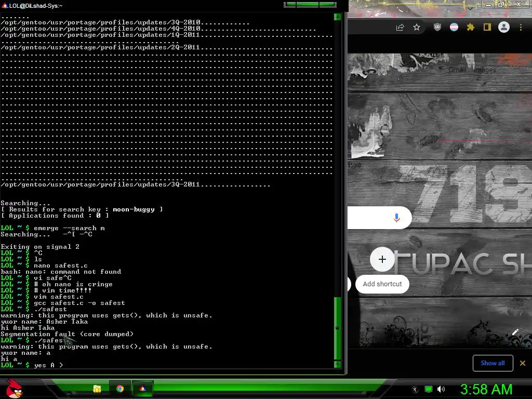Open Images link on new tab page
Viewport: 532px width, 399px height.
(x=485, y=70)
